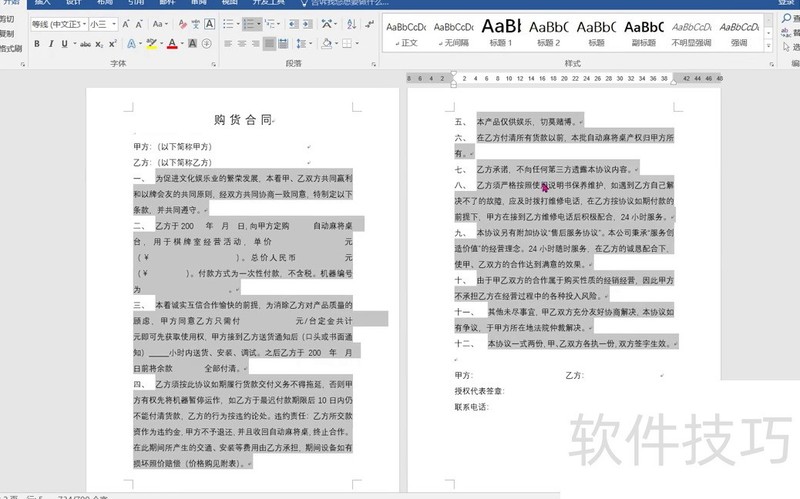Toggle justify alignment
Screen dimensions: 800x499
[269, 44]
